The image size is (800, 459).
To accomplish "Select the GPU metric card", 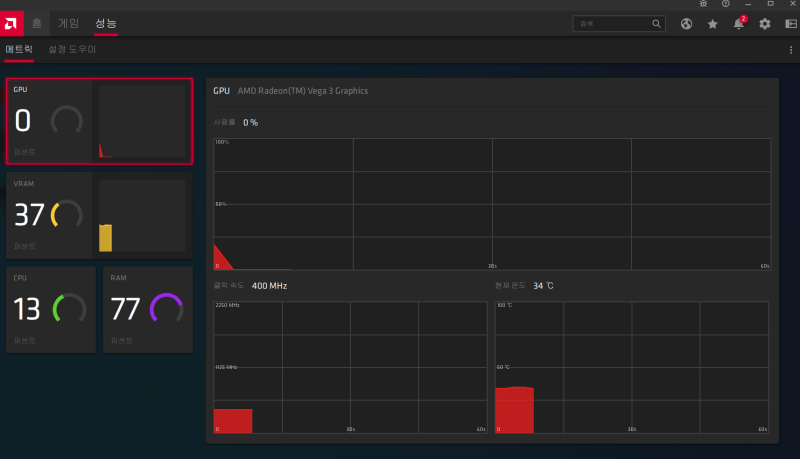I will [x=99, y=121].
